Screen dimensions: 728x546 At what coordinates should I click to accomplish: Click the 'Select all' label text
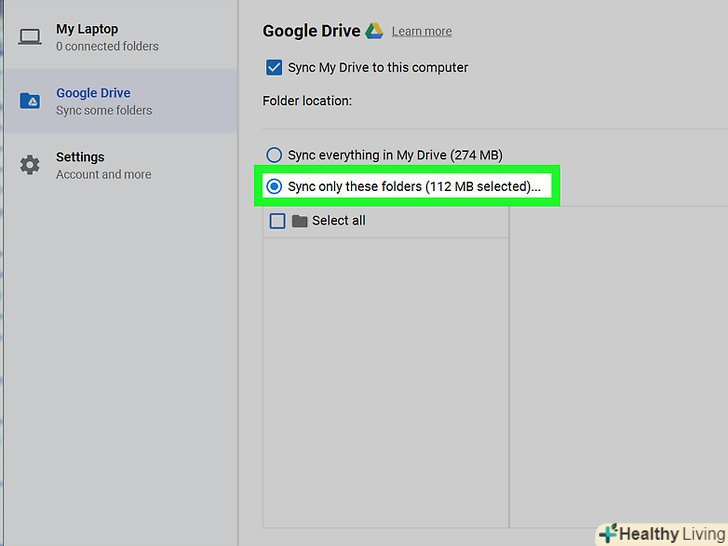coord(338,221)
